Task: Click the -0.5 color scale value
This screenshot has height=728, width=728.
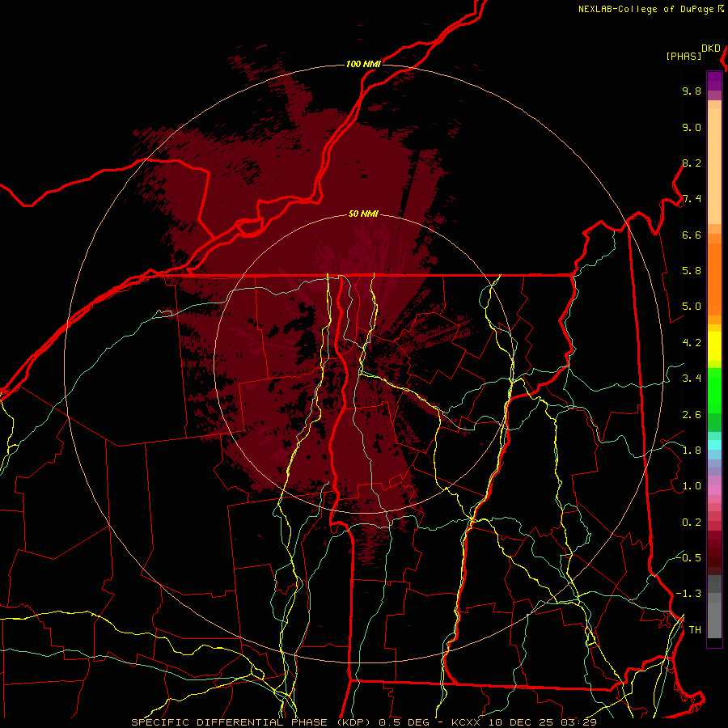Action: [688, 557]
